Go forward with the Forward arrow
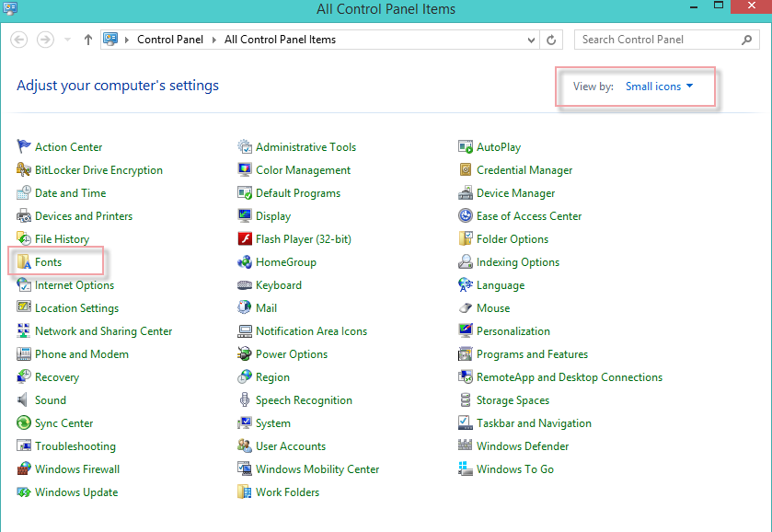The image size is (772, 532). coord(45,40)
